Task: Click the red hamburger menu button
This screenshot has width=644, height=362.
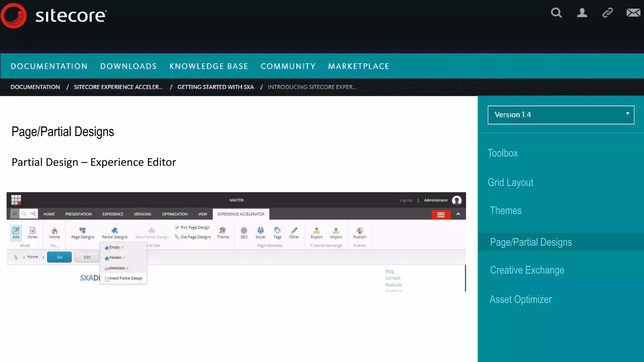Action: click(x=441, y=215)
